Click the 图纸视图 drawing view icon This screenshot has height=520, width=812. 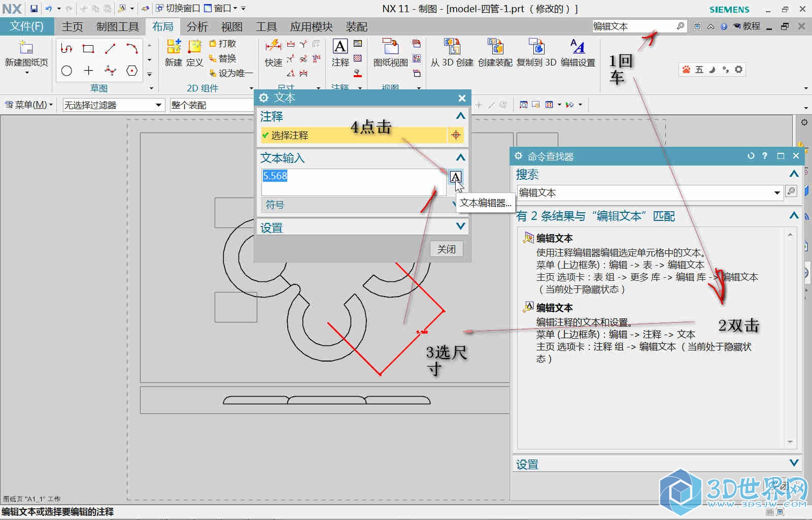pos(391,46)
